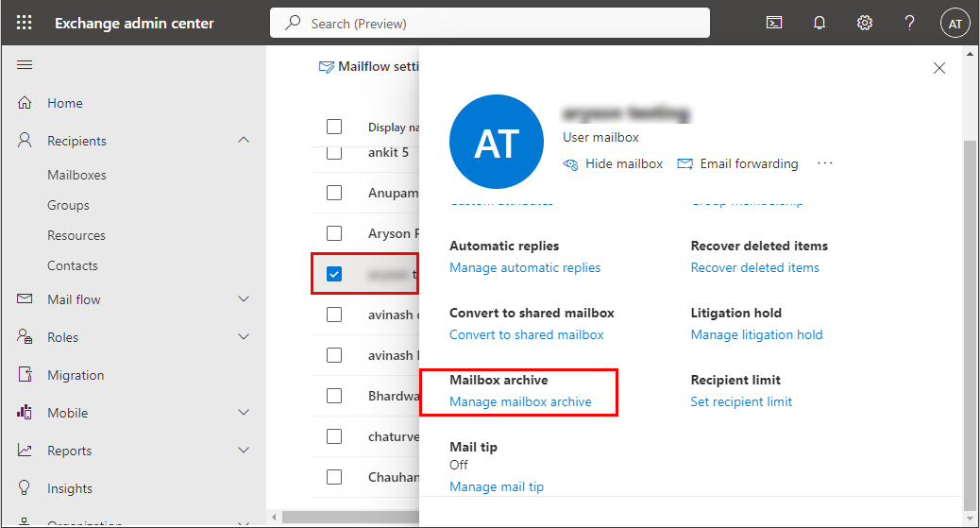Open the app launcher grid icon
Viewport: 980px width, 528px height.
pyautogui.click(x=24, y=24)
